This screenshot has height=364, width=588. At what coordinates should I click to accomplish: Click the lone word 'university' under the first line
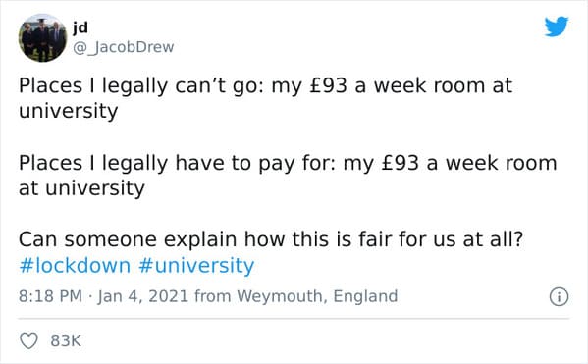[x=69, y=111]
